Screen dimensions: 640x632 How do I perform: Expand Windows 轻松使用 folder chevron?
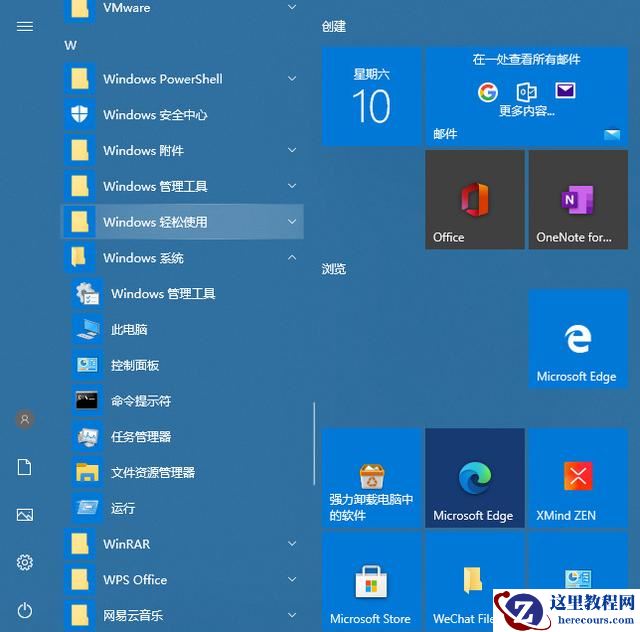click(292, 222)
